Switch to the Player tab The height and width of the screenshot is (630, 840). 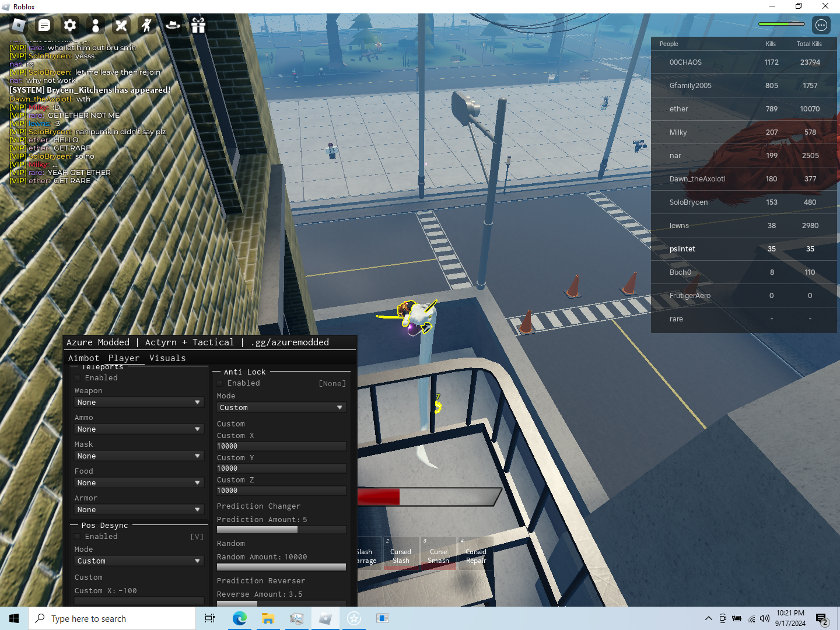click(x=124, y=358)
